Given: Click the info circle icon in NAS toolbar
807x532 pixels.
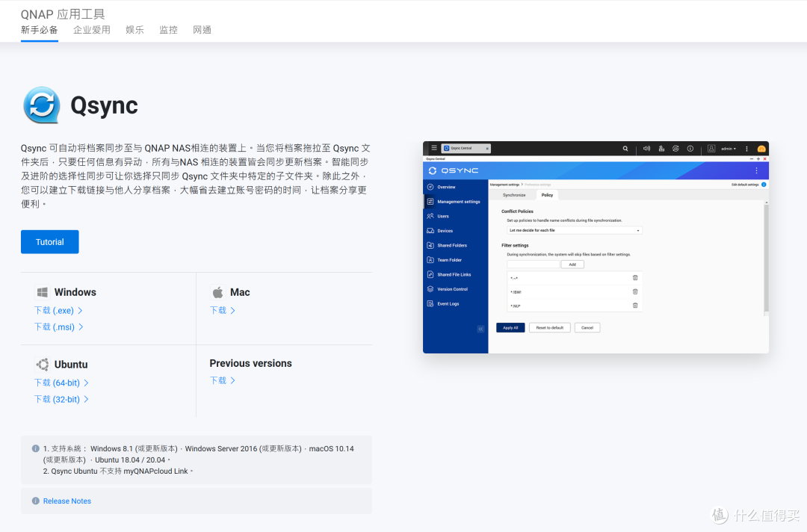Looking at the screenshot, I should (690, 149).
